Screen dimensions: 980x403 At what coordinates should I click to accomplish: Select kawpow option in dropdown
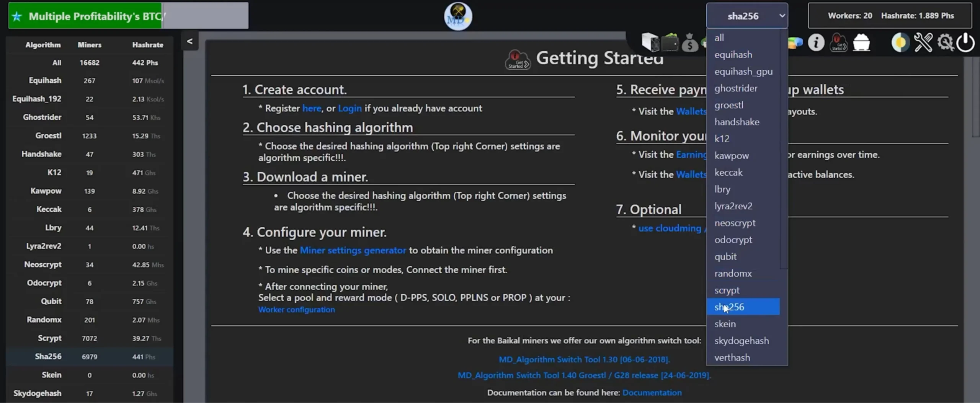(731, 155)
